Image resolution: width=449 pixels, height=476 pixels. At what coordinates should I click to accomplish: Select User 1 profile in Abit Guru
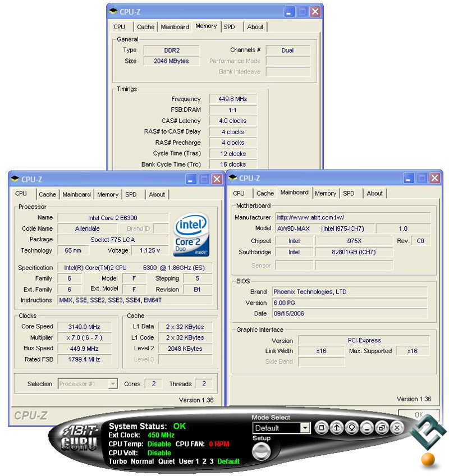[x=189, y=461]
